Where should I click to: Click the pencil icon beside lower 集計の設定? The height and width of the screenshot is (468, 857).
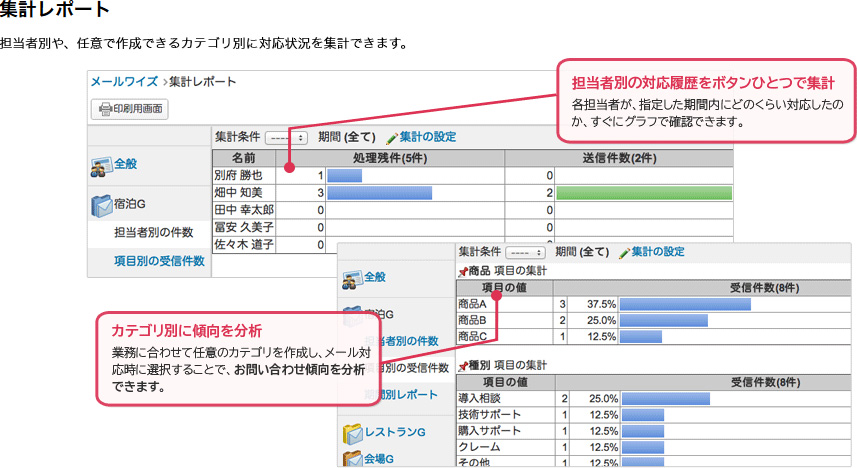625,253
